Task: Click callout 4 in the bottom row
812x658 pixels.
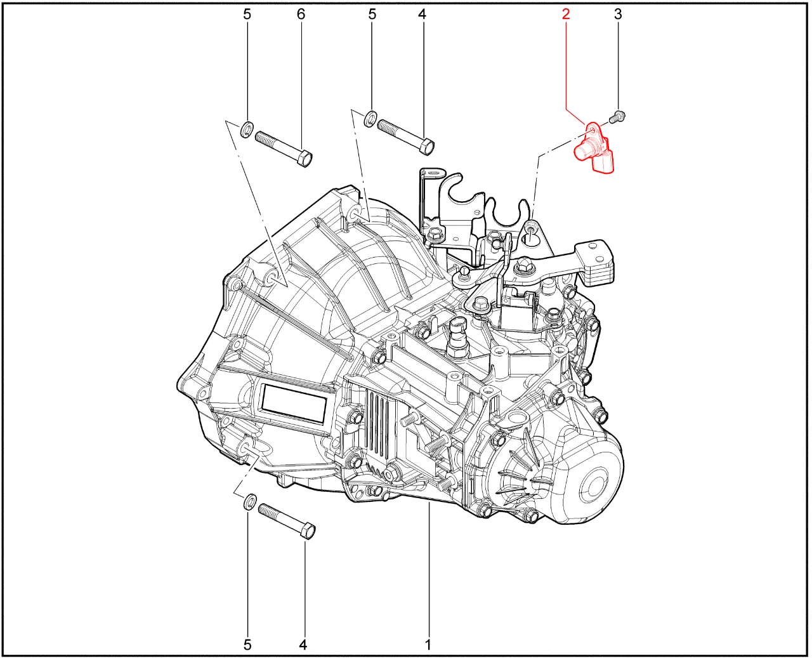Action: [303, 644]
